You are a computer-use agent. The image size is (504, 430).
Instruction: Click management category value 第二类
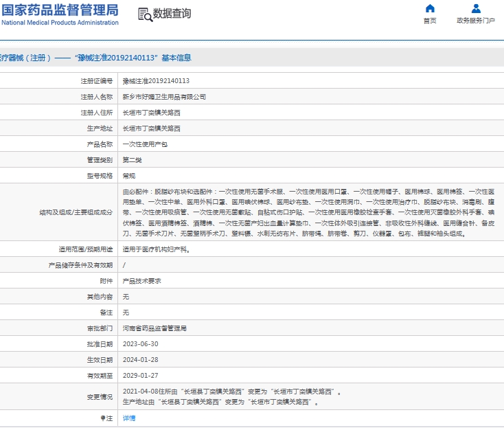coord(132,160)
